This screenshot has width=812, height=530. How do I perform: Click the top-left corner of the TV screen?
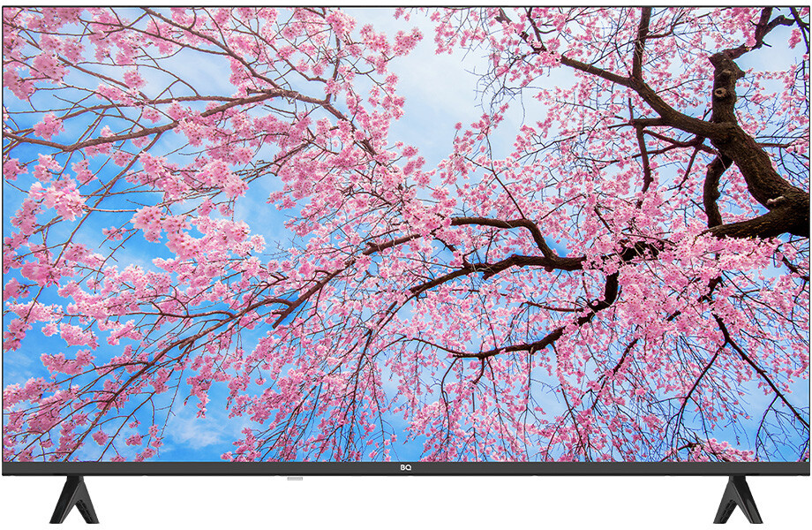[x=4, y=8]
